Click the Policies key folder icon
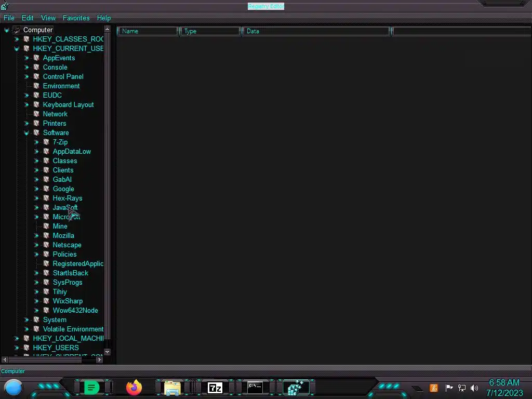Image resolution: width=532 pixels, height=399 pixels. click(x=46, y=254)
